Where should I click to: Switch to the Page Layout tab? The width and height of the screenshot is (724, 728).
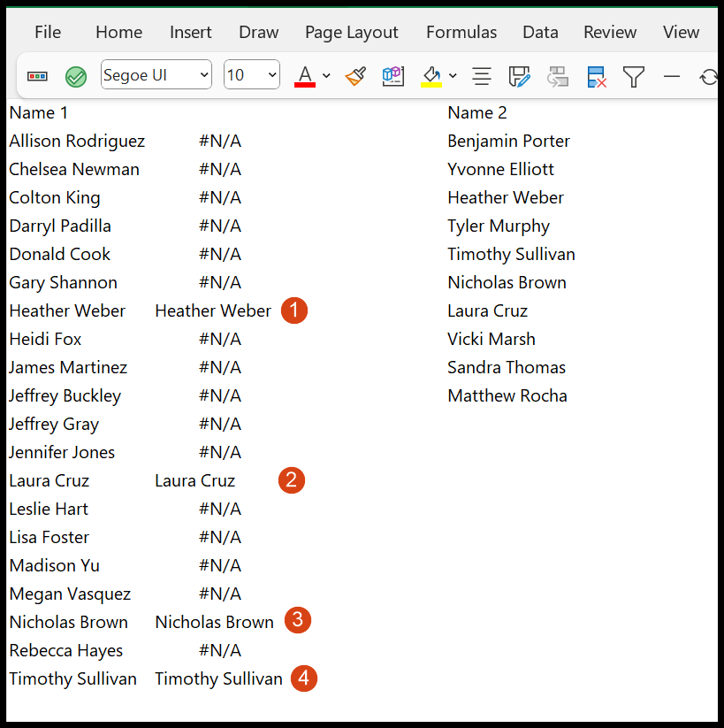pyautogui.click(x=351, y=32)
